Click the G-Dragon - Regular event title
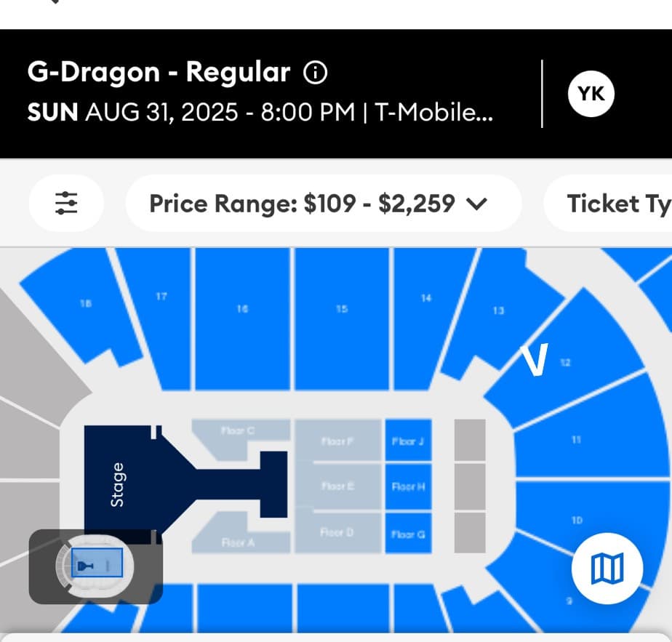672x642 pixels. 159,71
